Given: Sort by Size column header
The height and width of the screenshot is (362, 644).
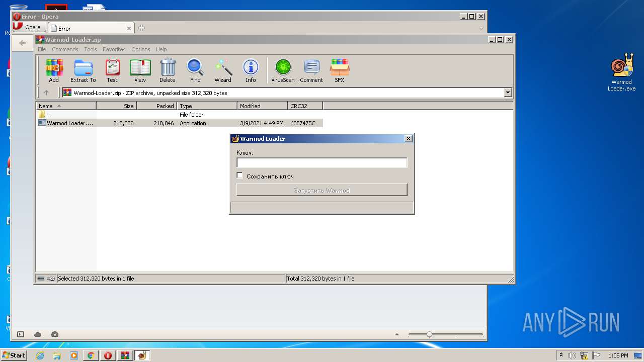Looking at the screenshot, I should pos(116,106).
